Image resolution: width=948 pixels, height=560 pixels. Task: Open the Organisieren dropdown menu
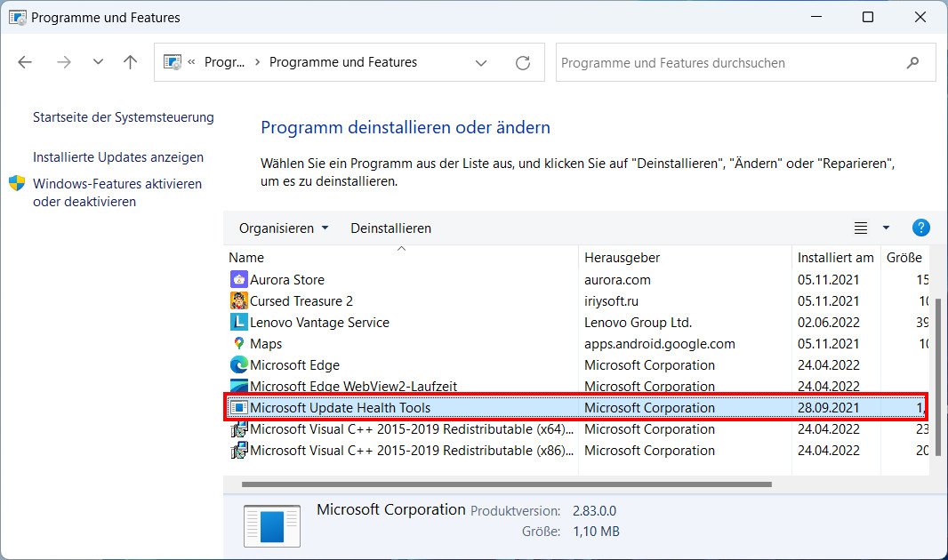coord(284,228)
